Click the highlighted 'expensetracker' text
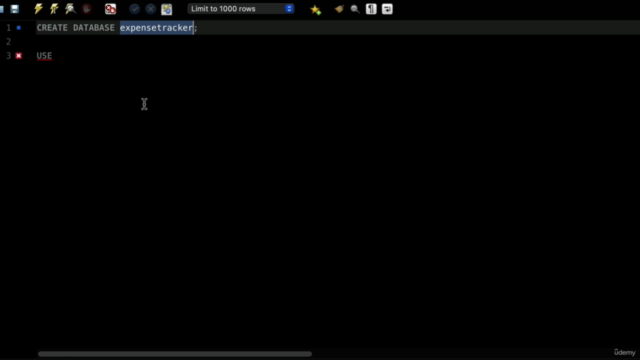This screenshot has width=640, height=360. point(156,28)
